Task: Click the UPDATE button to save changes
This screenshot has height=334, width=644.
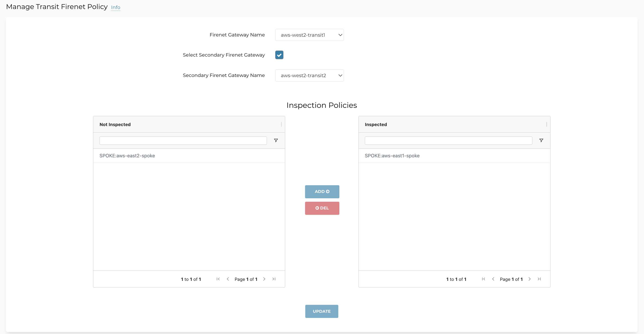Action: pyautogui.click(x=322, y=311)
